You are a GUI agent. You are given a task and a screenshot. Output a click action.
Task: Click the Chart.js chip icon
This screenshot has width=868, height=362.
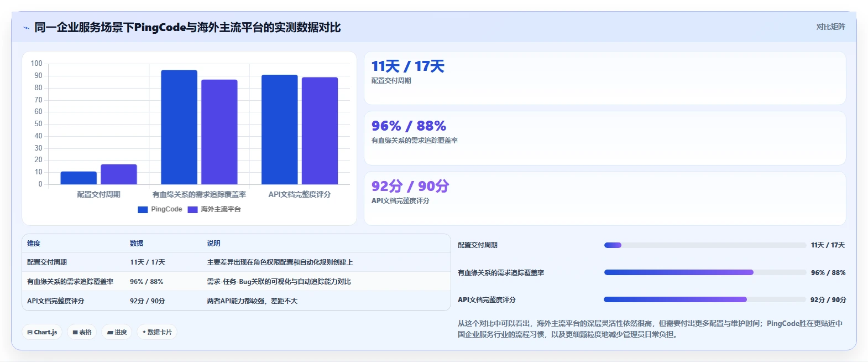point(30,333)
